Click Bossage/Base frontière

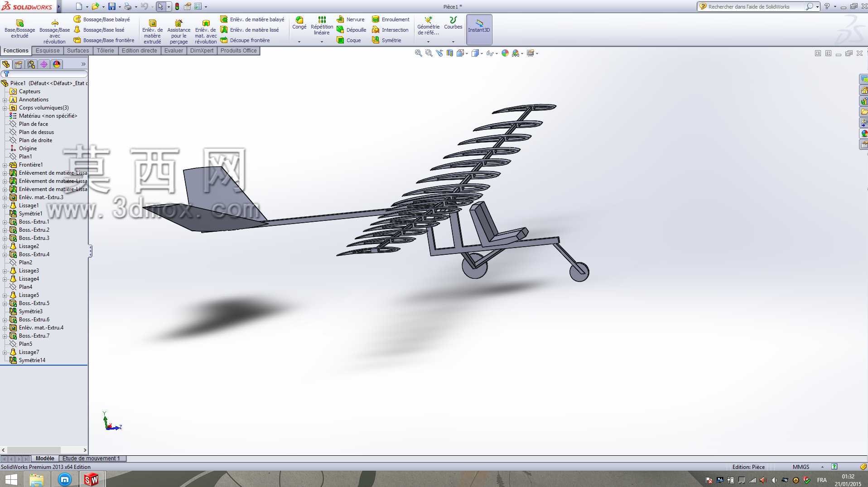pos(104,40)
